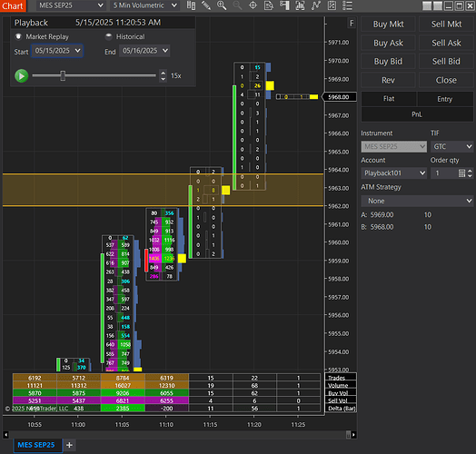
Task: Click the zoom in magnifier icon
Action: click(222, 5)
